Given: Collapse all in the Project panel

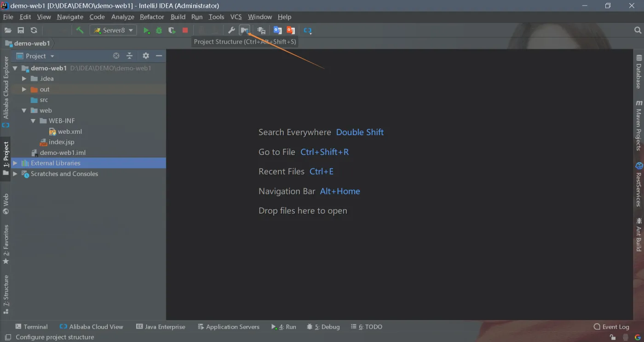Looking at the screenshot, I should pos(130,56).
